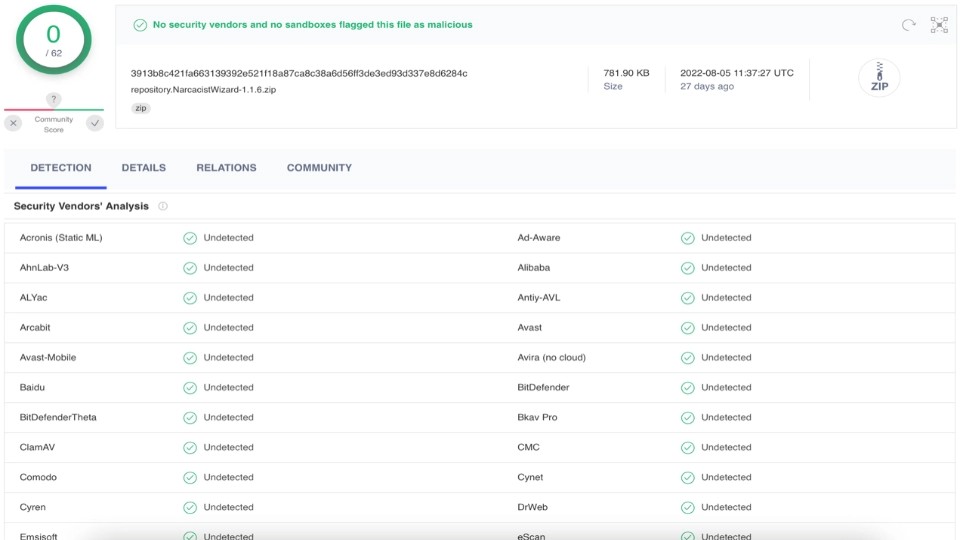Screen dimensions: 960x540
Task: Click Undetected check icon for CMC
Action: click(688, 448)
